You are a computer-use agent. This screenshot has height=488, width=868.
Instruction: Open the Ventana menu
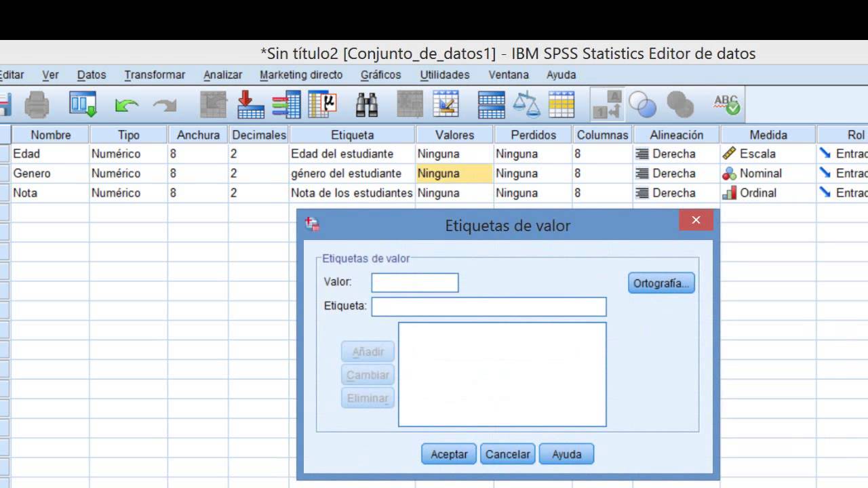point(509,75)
